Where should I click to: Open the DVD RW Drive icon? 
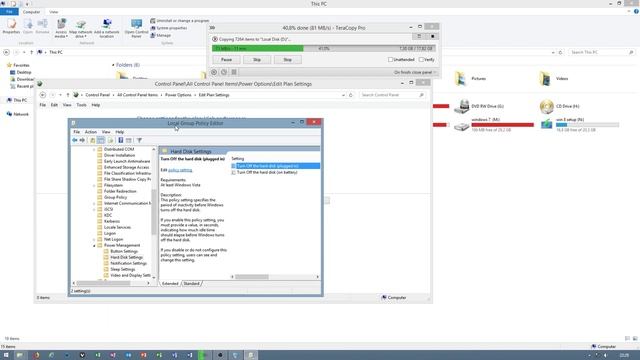click(462, 107)
